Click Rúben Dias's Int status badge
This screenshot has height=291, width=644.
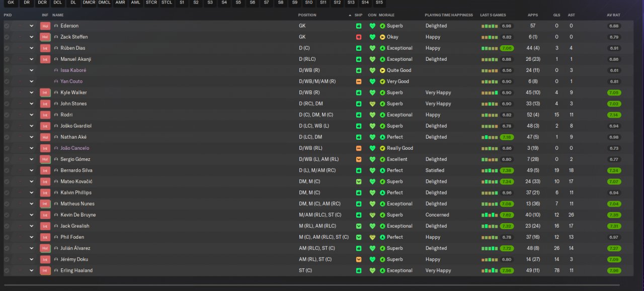(x=45, y=48)
